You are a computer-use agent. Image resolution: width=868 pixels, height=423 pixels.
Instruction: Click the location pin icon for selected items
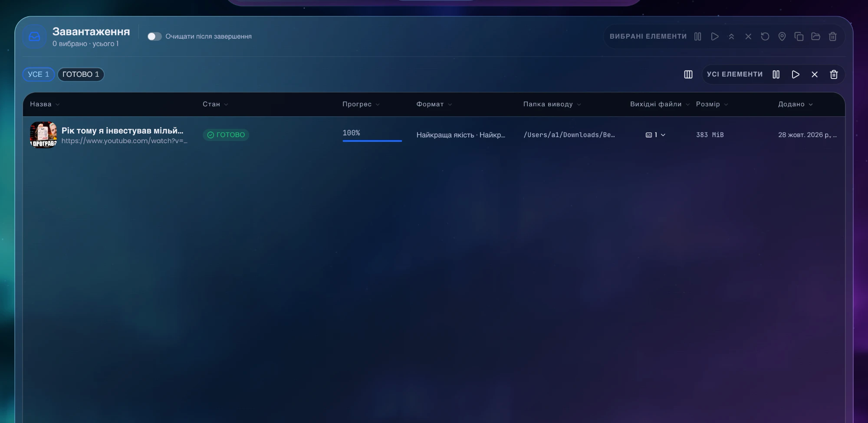(x=782, y=36)
